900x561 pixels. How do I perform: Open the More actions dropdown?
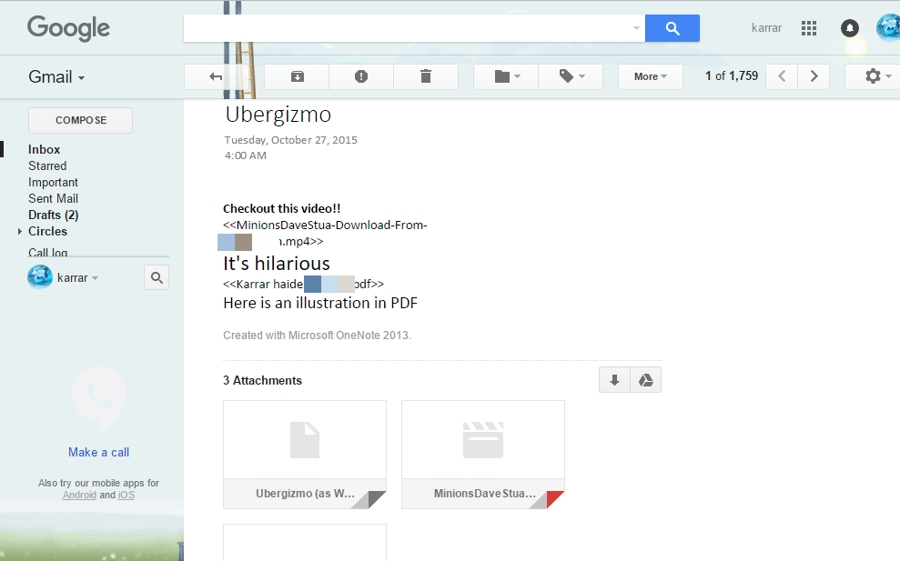click(x=650, y=76)
